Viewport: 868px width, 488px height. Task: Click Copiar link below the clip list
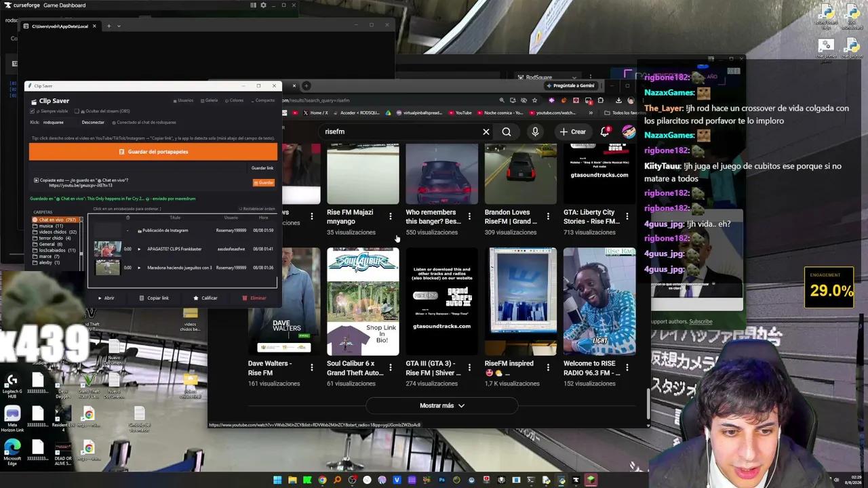(154, 298)
